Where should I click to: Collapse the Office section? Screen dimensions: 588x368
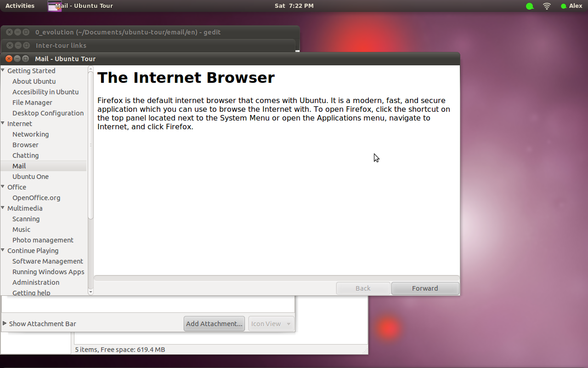coord(3,187)
